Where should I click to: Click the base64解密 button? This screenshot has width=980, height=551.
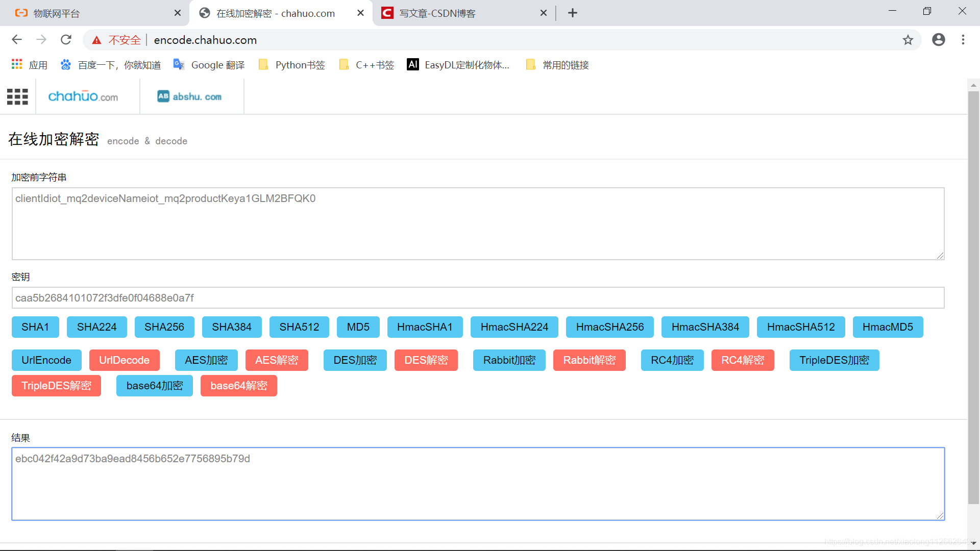pyautogui.click(x=238, y=386)
